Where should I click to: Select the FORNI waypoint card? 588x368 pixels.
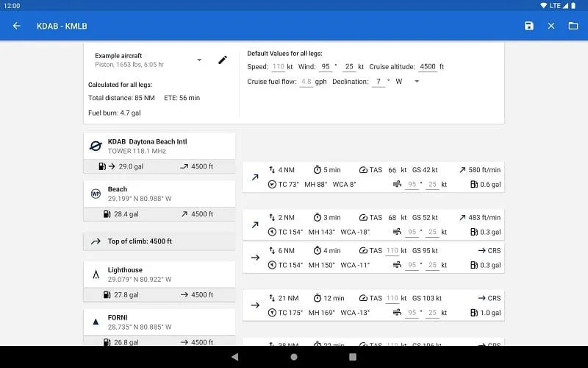pyautogui.click(x=159, y=322)
